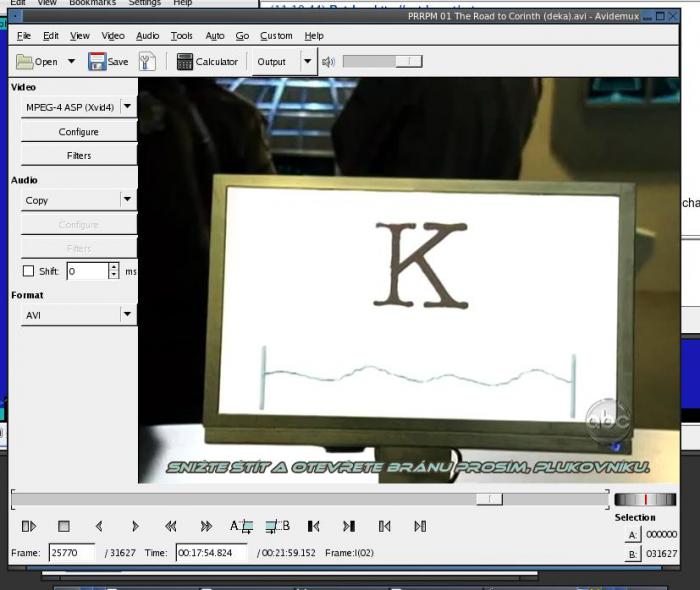Image resolution: width=700 pixels, height=590 pixels.
Task: Click the video preview frame
Action: (409, 280)
